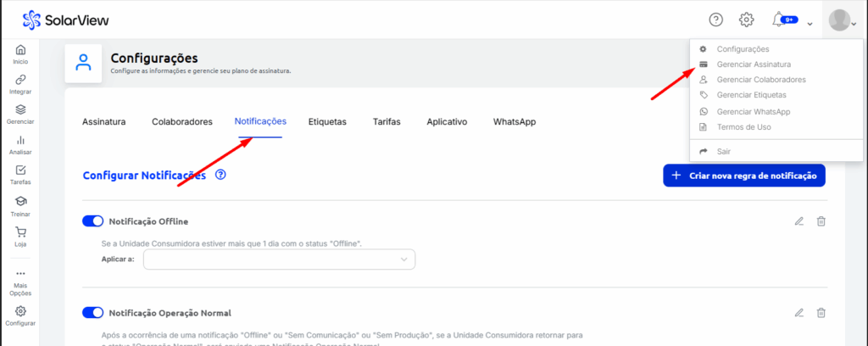Viewport: 868px width, 346px height.
Task: Switch to the WhatsApp tab
Action: (x=515, y=122)
